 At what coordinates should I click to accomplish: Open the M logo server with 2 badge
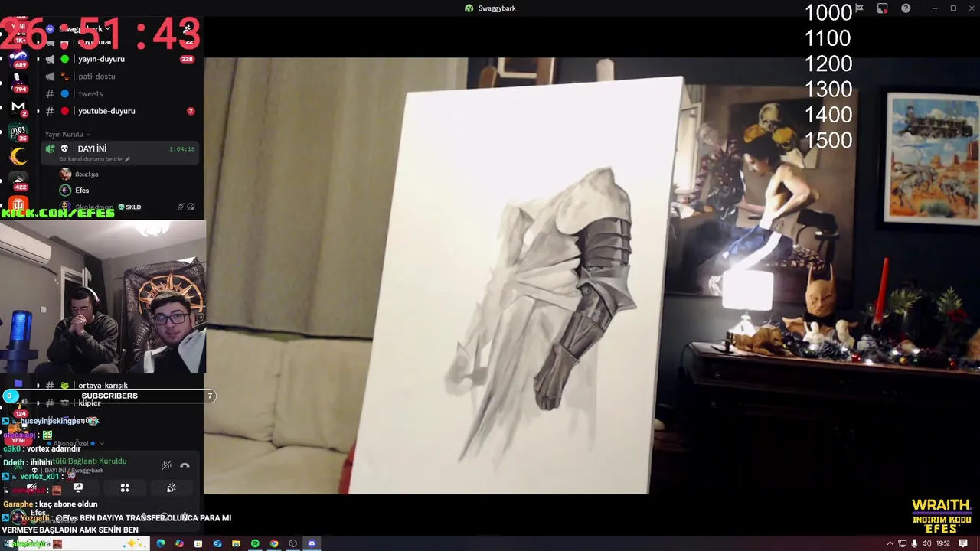click(x=18, y=106)
